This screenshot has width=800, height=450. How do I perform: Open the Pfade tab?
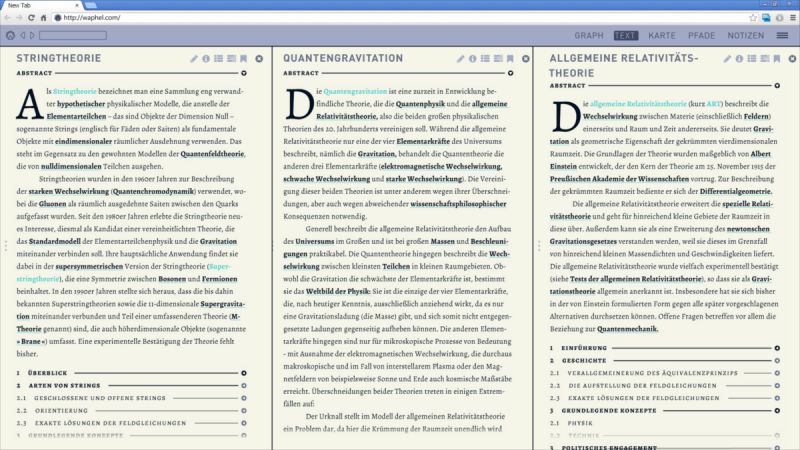click(x=702, y=36)
